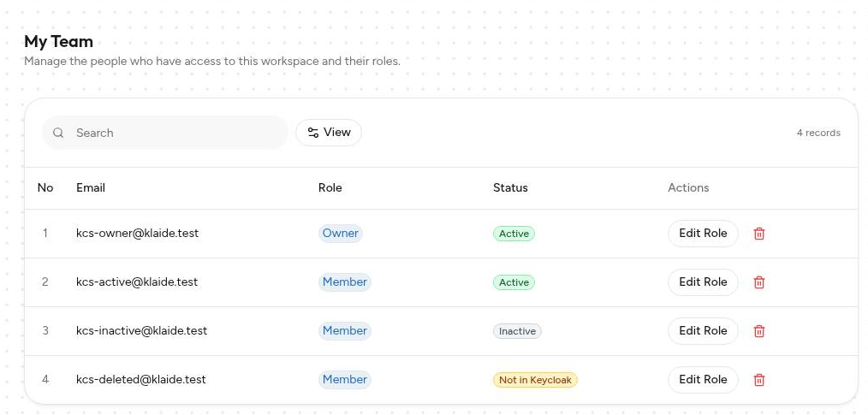Click the Owner role badge
Viewport: 868px width, 415px height.
[x=341, y=234]
